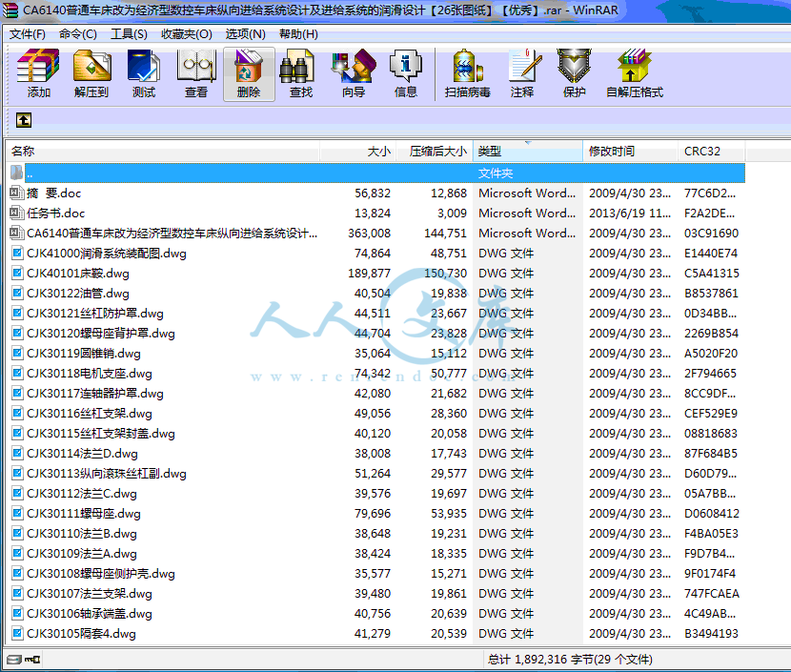Viewport: 791px width, 672px height.
Task: Select file 摘 要.doc
Action: click(54, 193)
